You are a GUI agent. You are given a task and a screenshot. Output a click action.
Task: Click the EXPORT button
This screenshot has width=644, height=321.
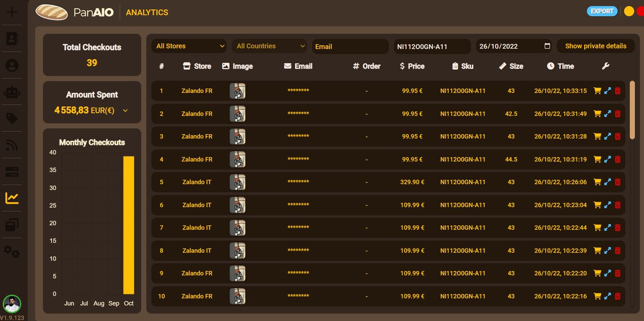click(602, 11)
